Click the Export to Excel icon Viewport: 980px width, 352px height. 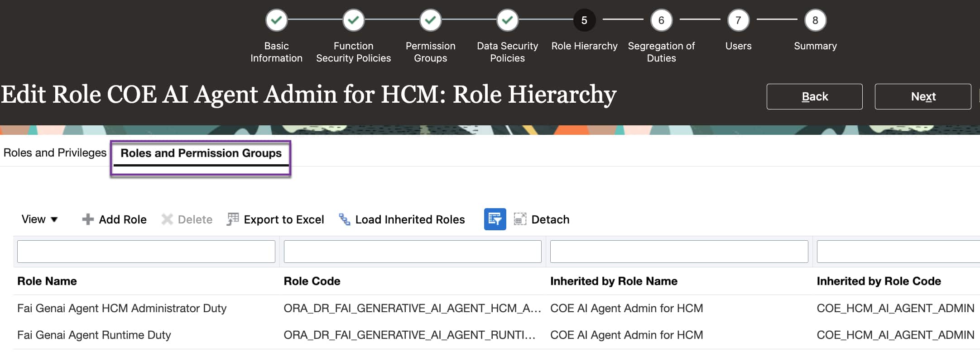[233, 219]
